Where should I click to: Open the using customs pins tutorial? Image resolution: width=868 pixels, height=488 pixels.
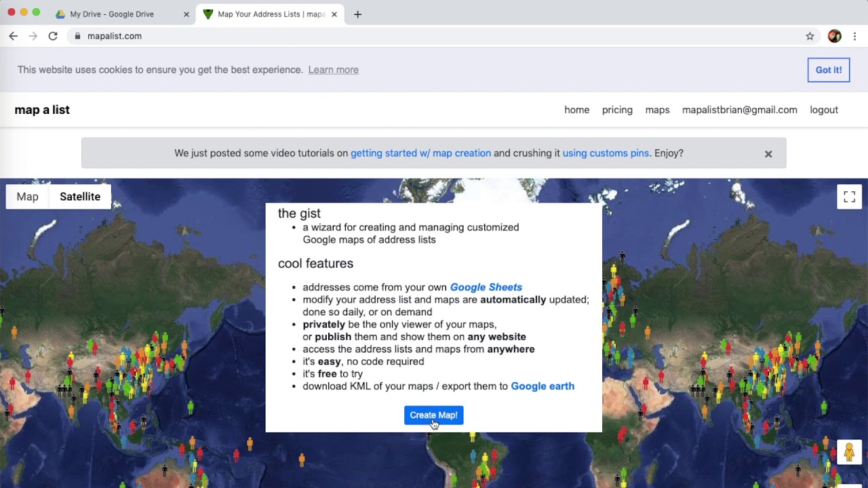tap(606, 153)
